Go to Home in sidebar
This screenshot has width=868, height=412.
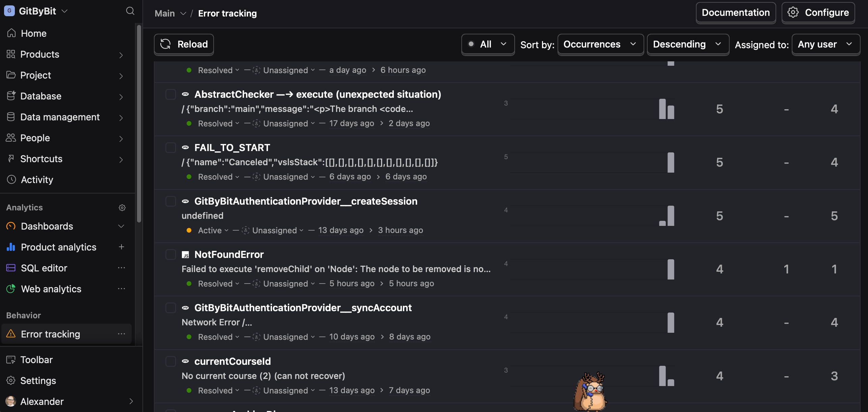[33, 33]
